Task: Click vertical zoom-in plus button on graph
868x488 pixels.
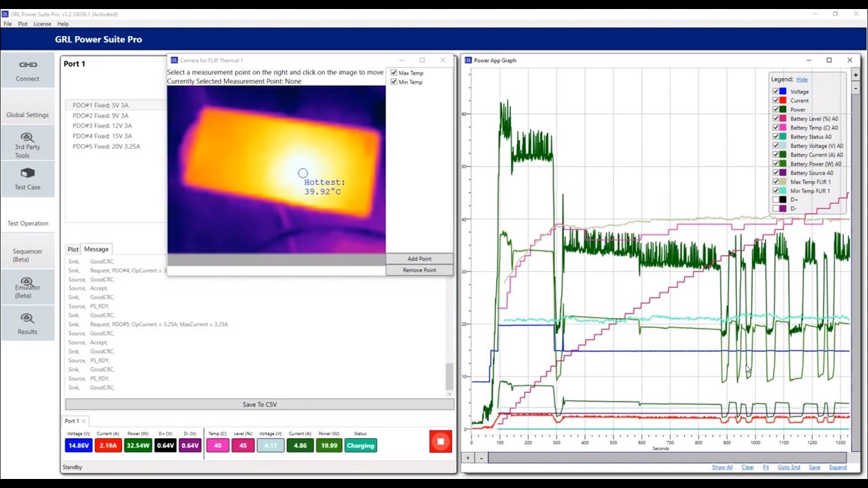Action: [856, 76]
